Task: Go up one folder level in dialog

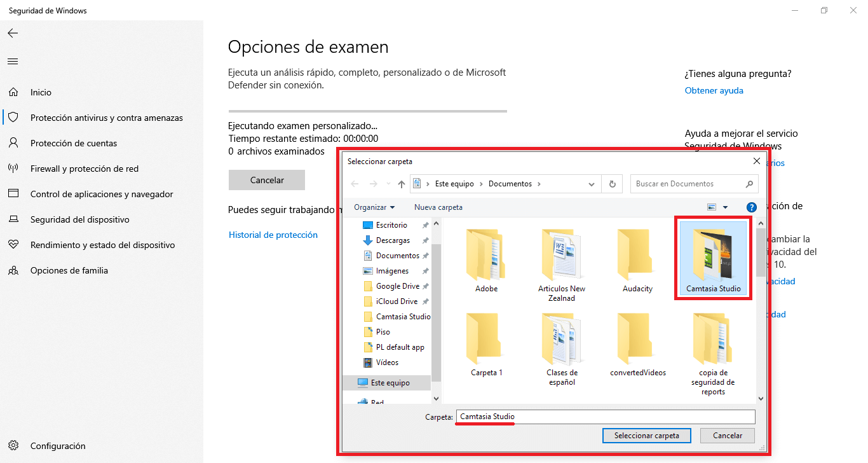Action: pyautogui.click(x=402, y=184)
